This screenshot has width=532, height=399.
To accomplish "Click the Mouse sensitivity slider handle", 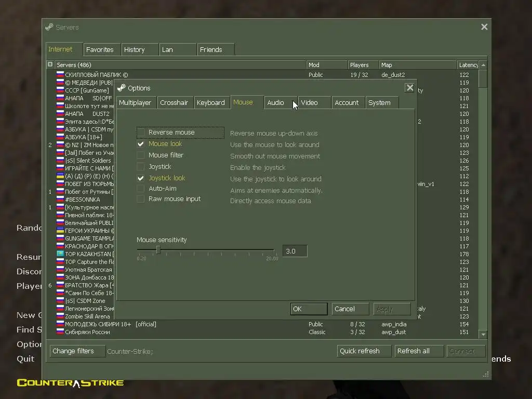I will 158,250.
